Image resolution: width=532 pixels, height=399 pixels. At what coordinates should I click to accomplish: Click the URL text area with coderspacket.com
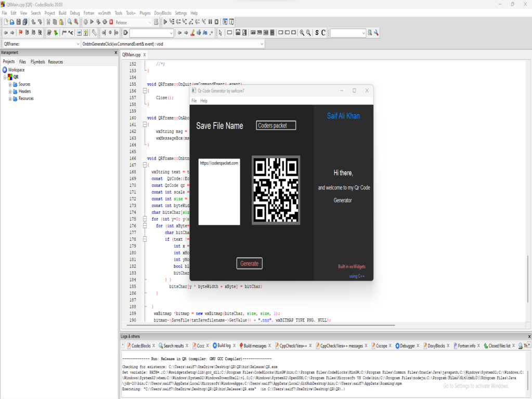point(219,191)
